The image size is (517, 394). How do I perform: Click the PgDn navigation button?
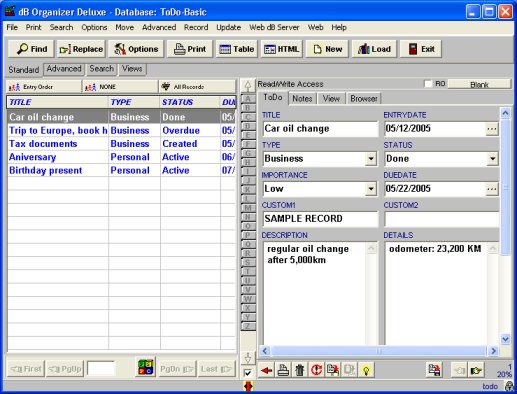click(x=177, y=369)
